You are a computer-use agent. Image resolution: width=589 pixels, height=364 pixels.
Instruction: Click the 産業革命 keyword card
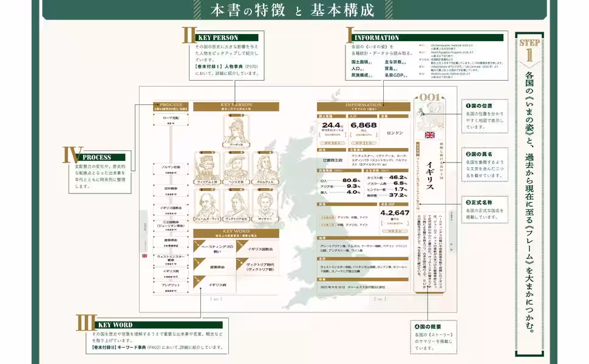(214, 267)
